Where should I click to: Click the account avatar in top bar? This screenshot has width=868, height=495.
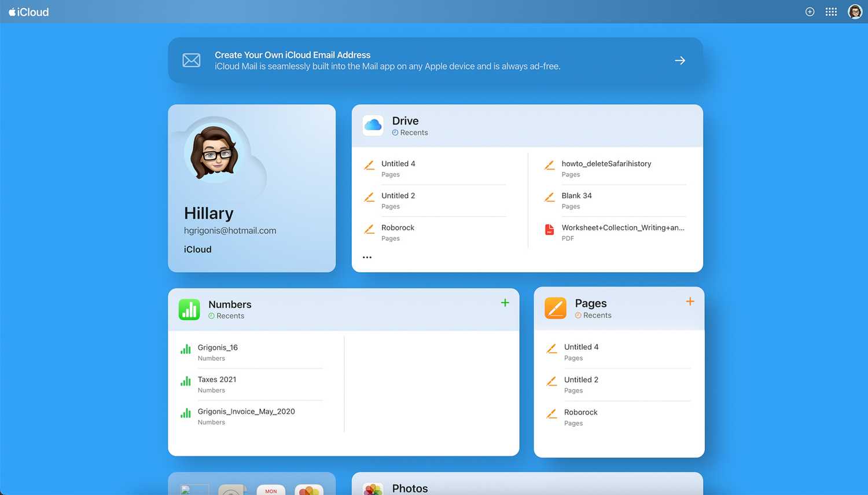[x=855, y=12]
